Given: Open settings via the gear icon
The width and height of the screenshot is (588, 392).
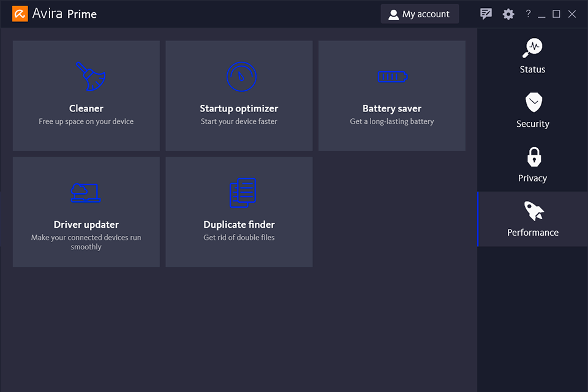Looking at the screenshot, I should pos(508,14).
